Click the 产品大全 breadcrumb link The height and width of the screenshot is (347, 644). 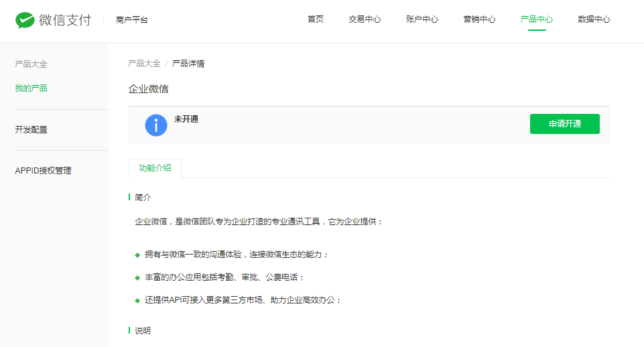click(x=144, y=64)
